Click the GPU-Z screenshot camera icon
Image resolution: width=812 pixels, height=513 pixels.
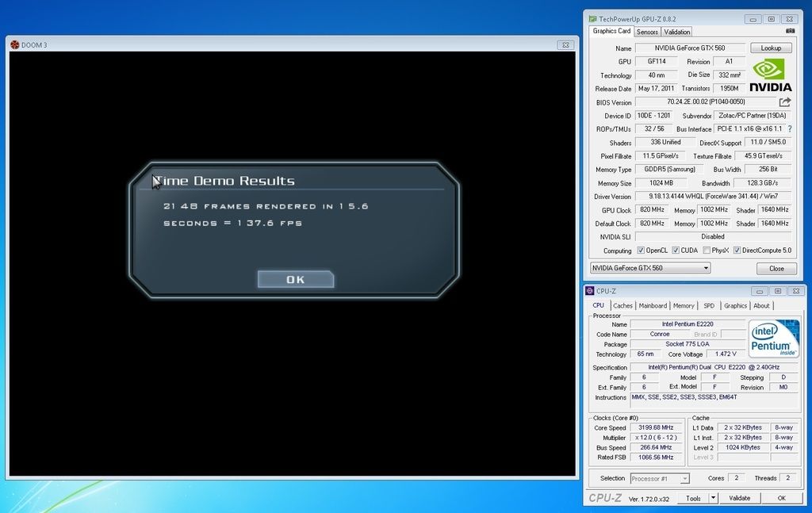pyautogui.click(x=790, y=31)
